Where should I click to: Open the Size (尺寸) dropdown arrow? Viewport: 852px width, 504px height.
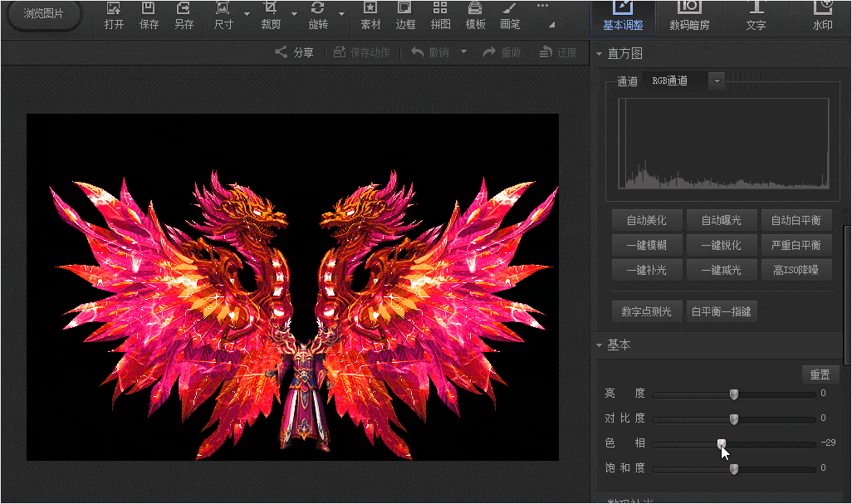(247, 14)
